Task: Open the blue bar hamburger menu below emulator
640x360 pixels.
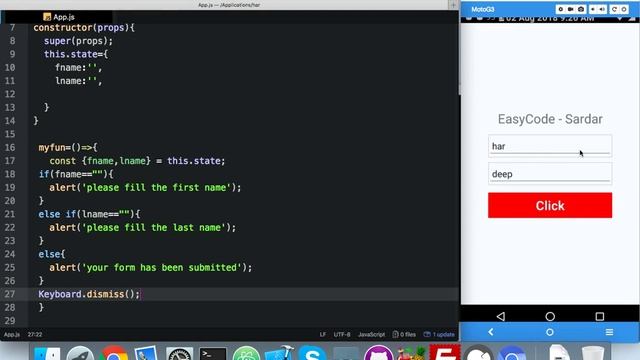Action: coord(609,332)
